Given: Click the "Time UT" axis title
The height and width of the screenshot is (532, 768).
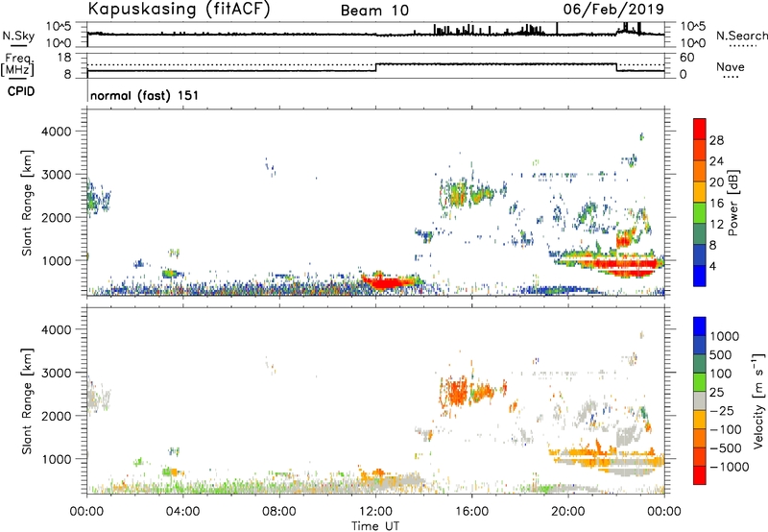Looking at the screenshot, I should [375, 525].
